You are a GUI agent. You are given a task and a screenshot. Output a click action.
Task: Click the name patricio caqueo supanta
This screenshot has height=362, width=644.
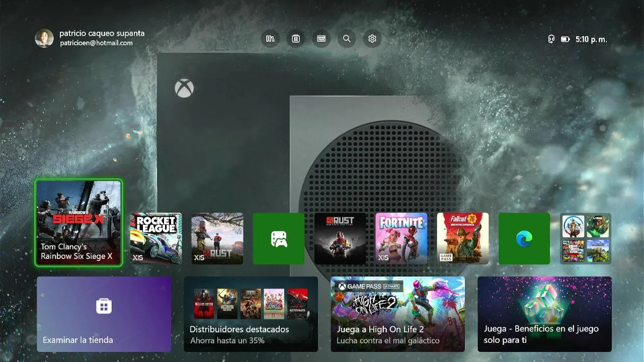102,33
